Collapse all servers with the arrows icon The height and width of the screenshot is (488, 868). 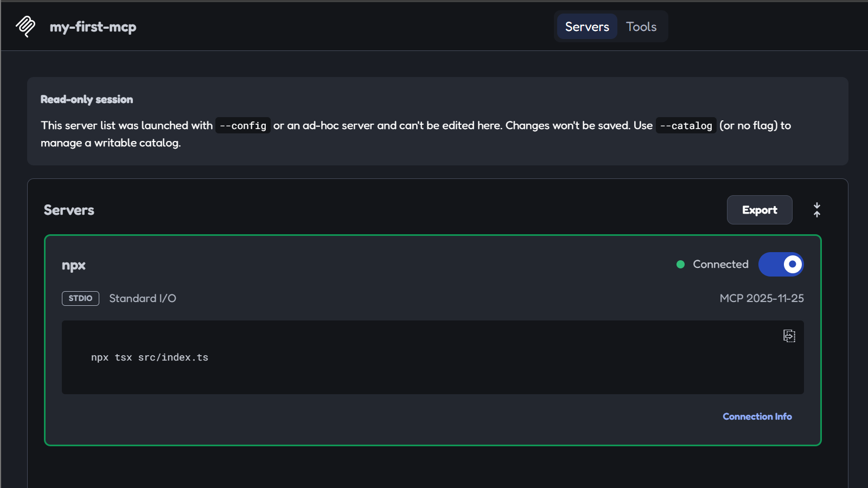(817, 210)
